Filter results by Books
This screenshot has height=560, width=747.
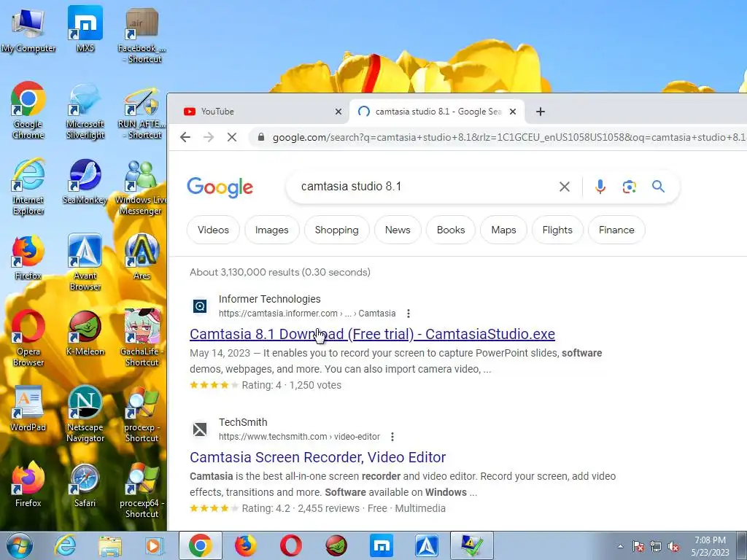[x=451, y=230]
